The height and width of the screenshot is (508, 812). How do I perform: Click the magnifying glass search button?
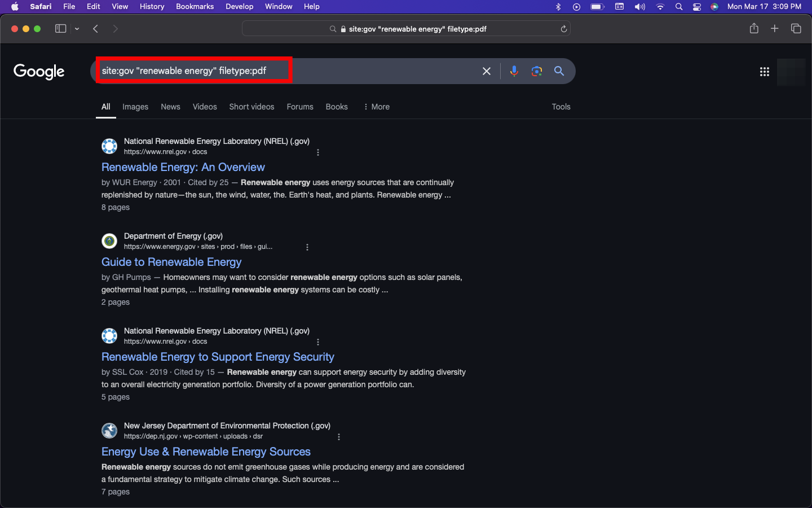pyautogui.click(x=559, y=71)
